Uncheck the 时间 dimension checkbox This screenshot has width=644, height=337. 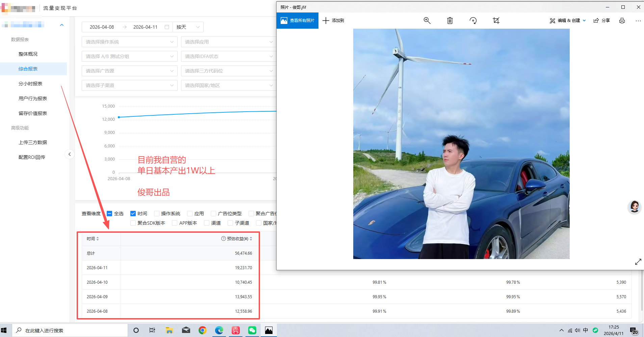(x=133, y=213)
